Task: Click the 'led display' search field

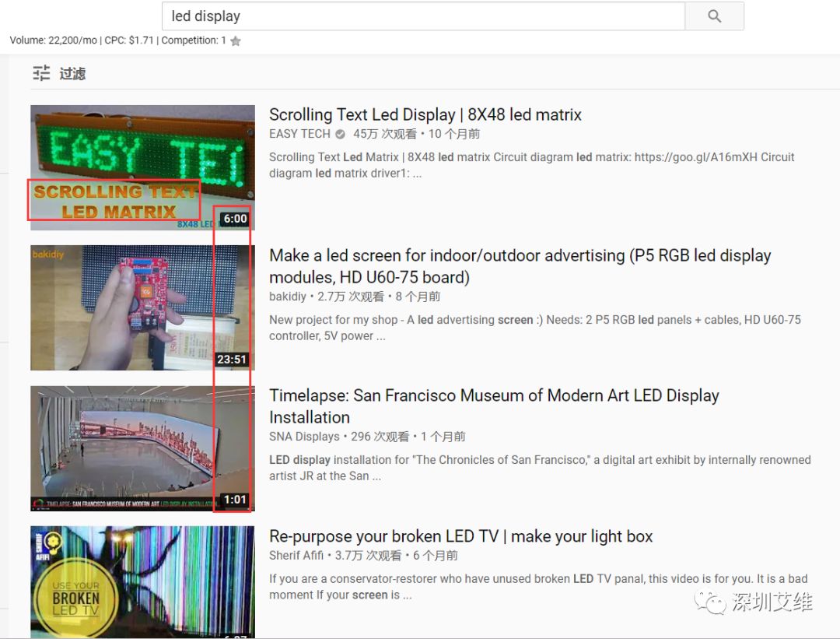Action: point(423,16)
